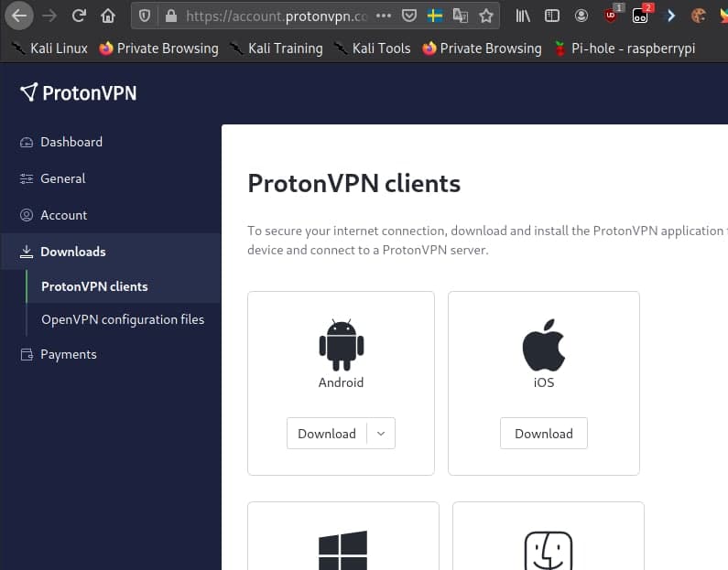Open the uBlock Origin extension icon
The height and width of the screenshot is (570, 728).
tap(612, 16)
